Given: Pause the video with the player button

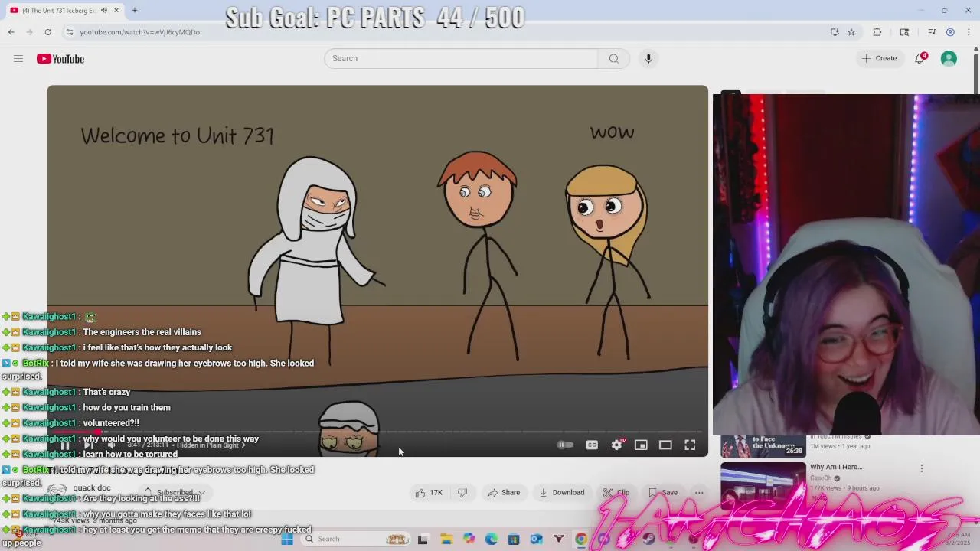Looking at the screenshot, I should coord(65,445).
